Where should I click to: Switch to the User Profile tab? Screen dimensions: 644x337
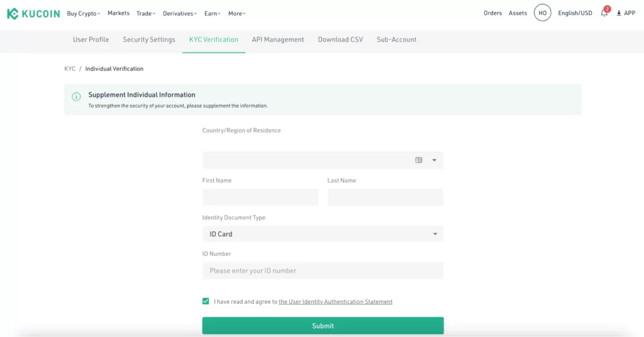pyautogui.click(x=91, y=40)
